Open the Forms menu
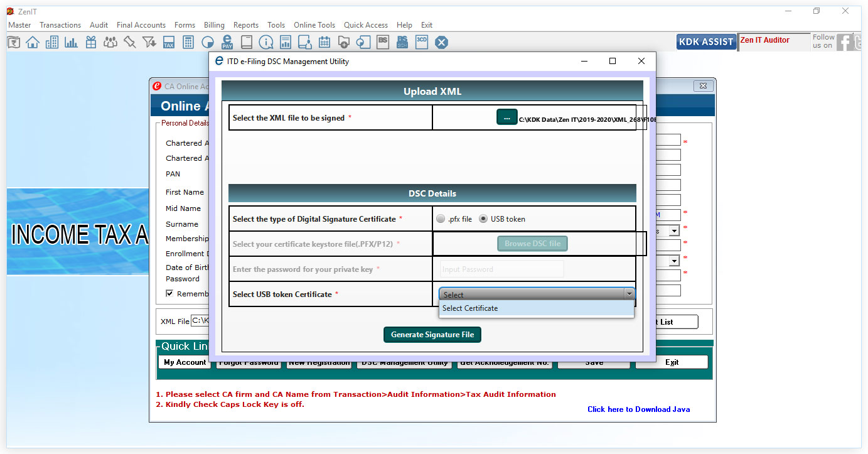The width and height of the screenshot is (868, 454). coord(185,25)
